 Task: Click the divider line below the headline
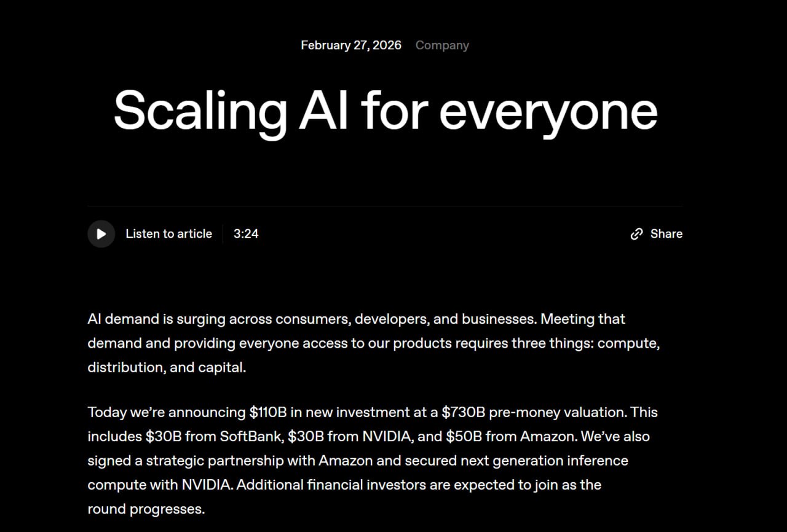tap(385, 206)
